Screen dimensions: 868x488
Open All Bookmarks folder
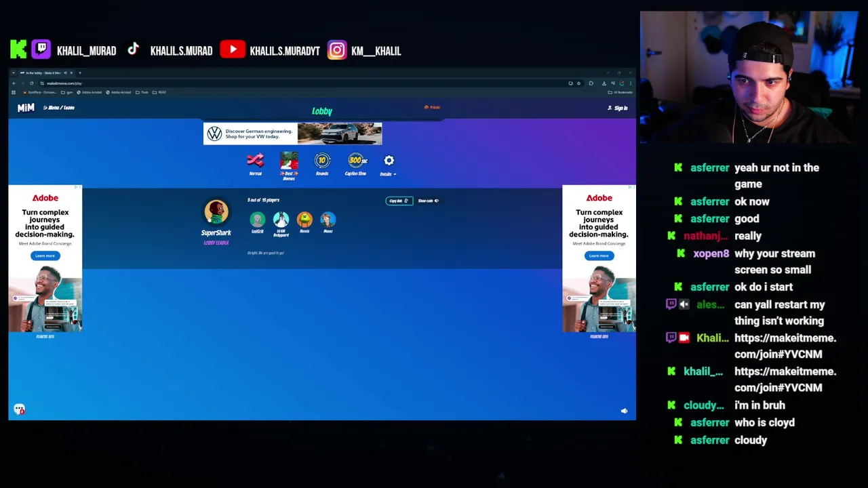(620, 92)
